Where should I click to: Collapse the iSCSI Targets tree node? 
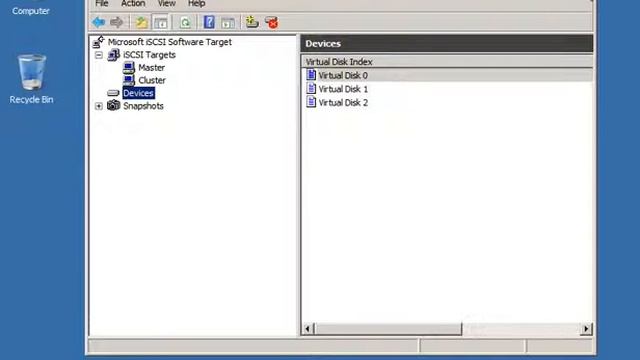click(x=99, y=55)
